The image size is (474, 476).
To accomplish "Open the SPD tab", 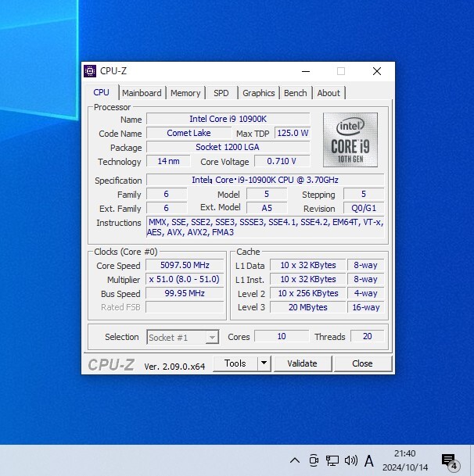I will pyautogui.click(x=221, y=93).
